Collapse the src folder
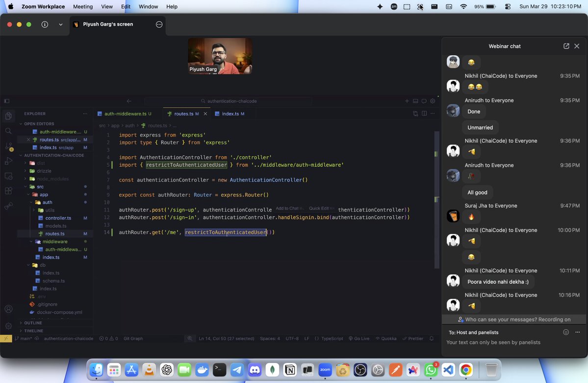 40,187
